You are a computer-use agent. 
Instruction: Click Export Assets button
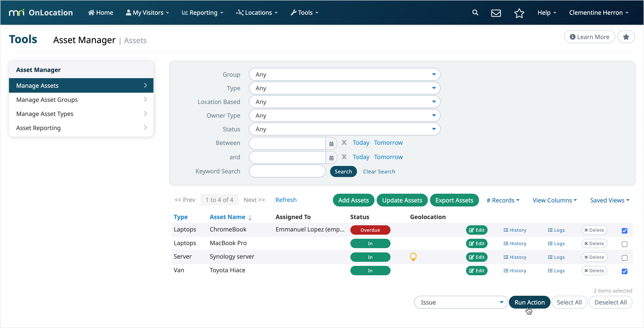pos(454,200)
